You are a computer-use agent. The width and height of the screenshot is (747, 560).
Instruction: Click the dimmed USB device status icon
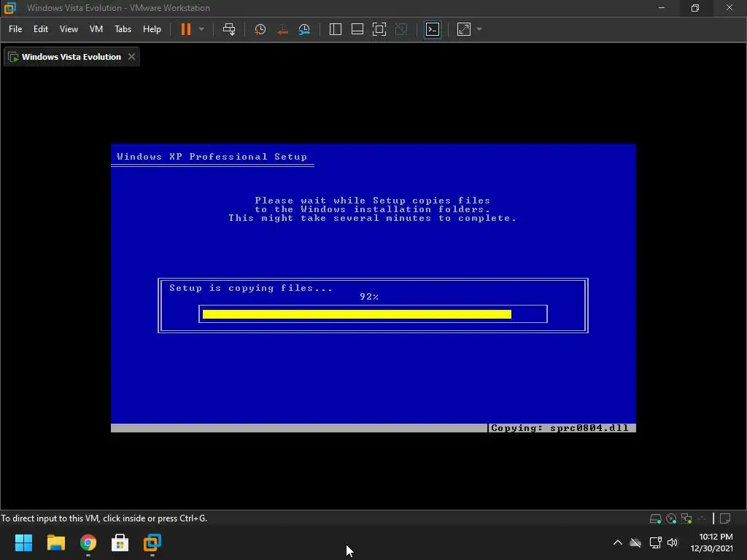pos(701,518)
